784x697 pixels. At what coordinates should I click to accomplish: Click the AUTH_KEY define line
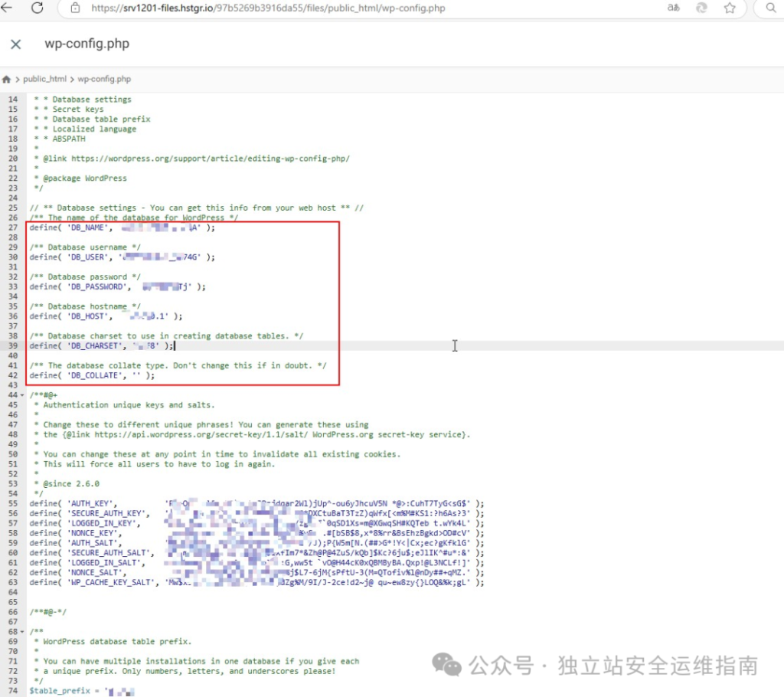tap(256, 503)
